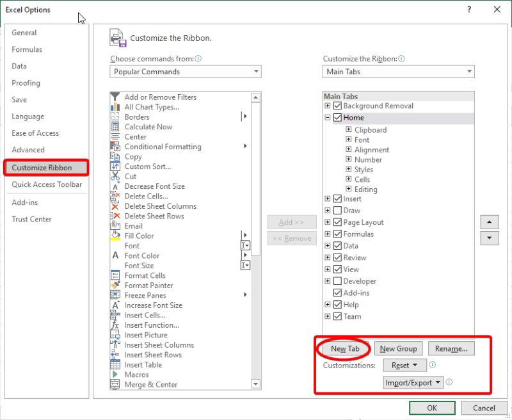Viewport: 512px width, 420px height.
Task: Enable the Developer tab checkbox
Action: tap(337, 281)
